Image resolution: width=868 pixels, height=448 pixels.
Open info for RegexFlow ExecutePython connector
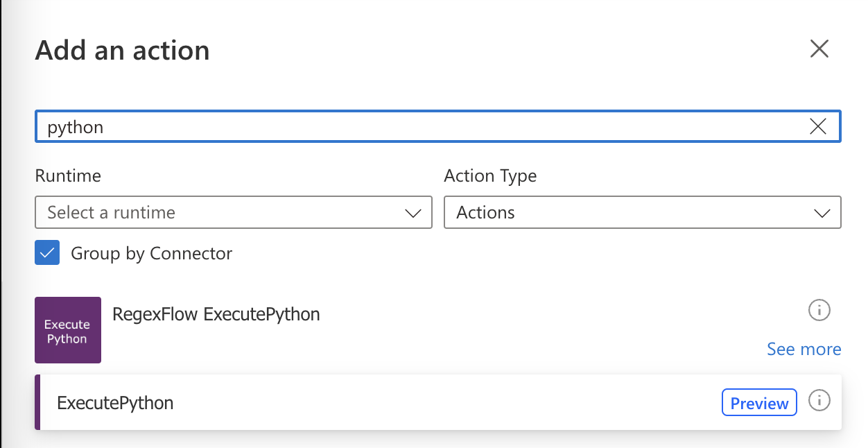819,311
